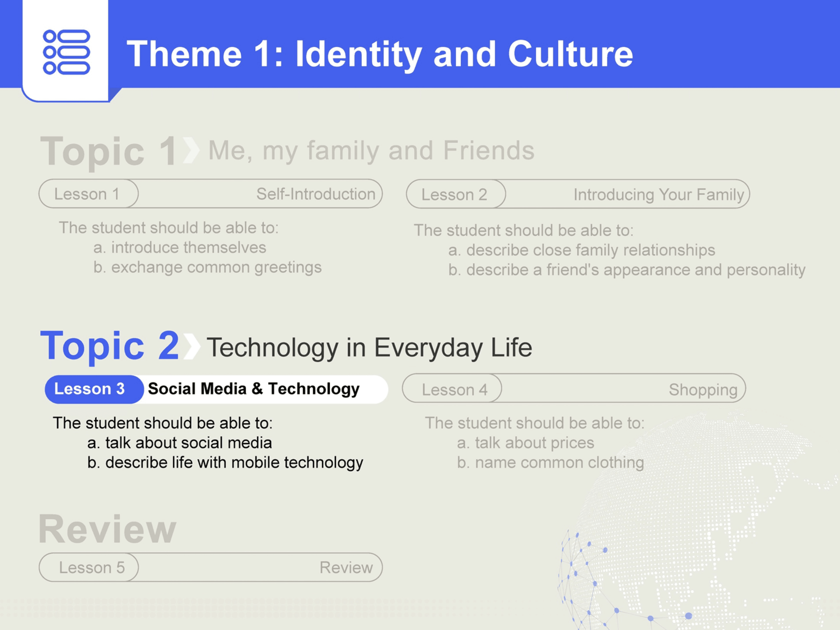Screen dimensions: 840x630
Task: Click the Introducing Your Family lesson title
Action: tap(659, 195)
